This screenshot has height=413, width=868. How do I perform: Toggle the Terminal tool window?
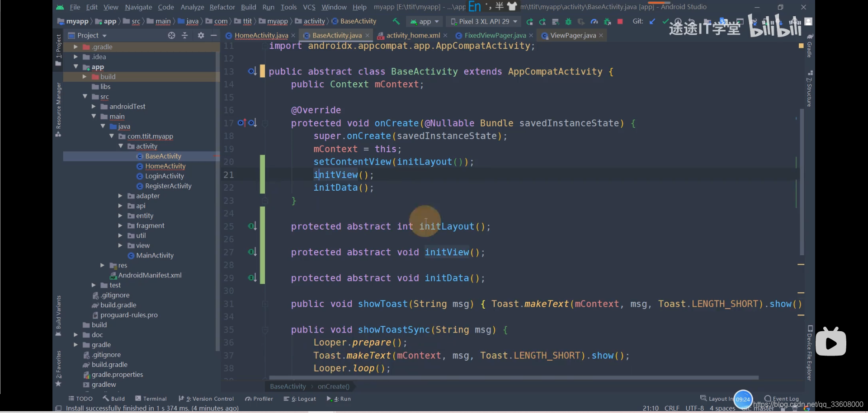click(x=151, y=399)
